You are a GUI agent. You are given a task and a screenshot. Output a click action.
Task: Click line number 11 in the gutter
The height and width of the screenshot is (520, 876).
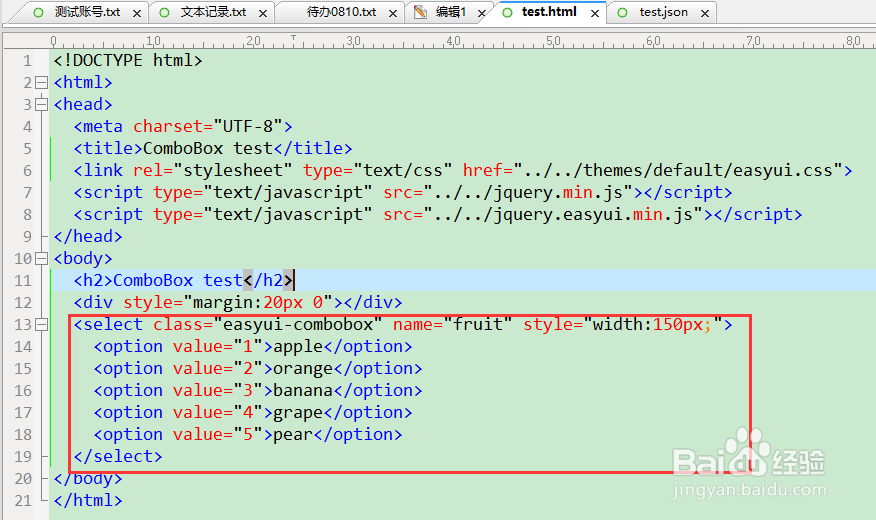coord(23,280)
